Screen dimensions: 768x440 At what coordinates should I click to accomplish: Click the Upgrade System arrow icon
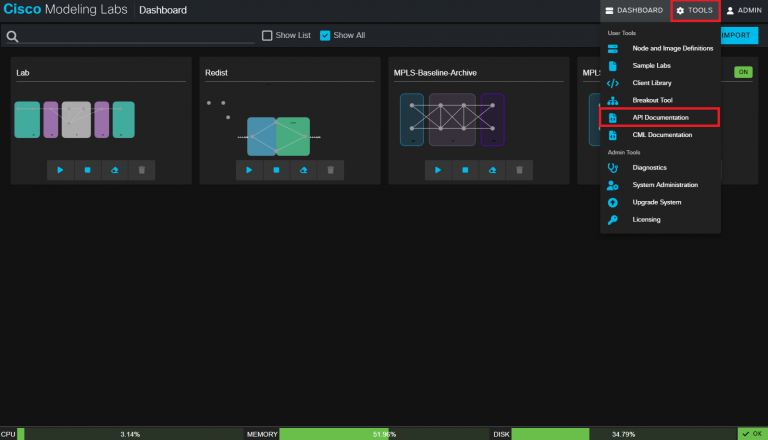tap(612, 202)
